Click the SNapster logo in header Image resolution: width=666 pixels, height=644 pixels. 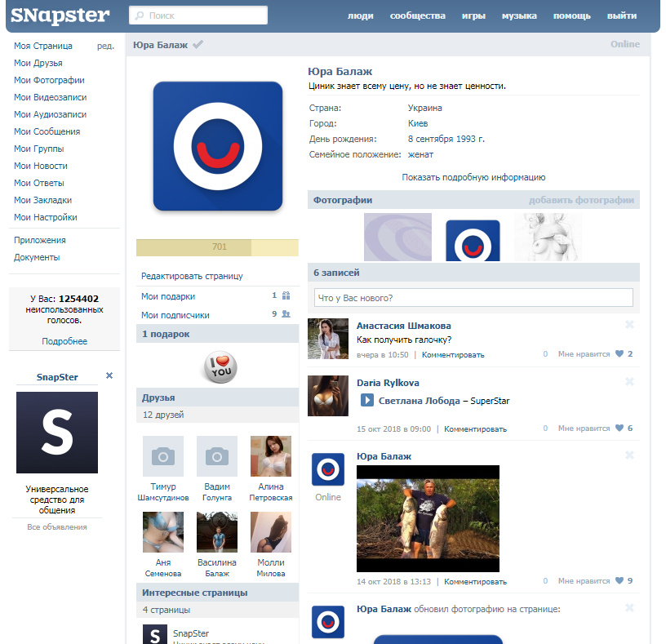click(60, 16)
